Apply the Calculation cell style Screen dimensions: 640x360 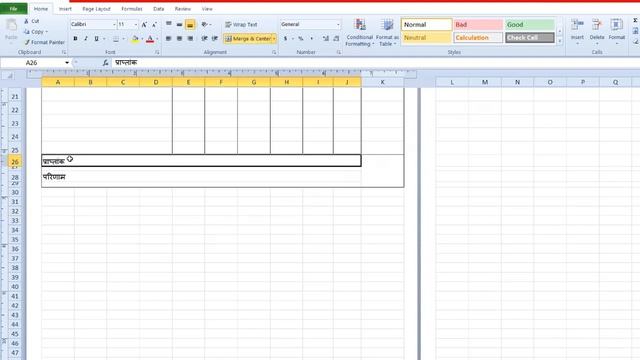point(478,38)
